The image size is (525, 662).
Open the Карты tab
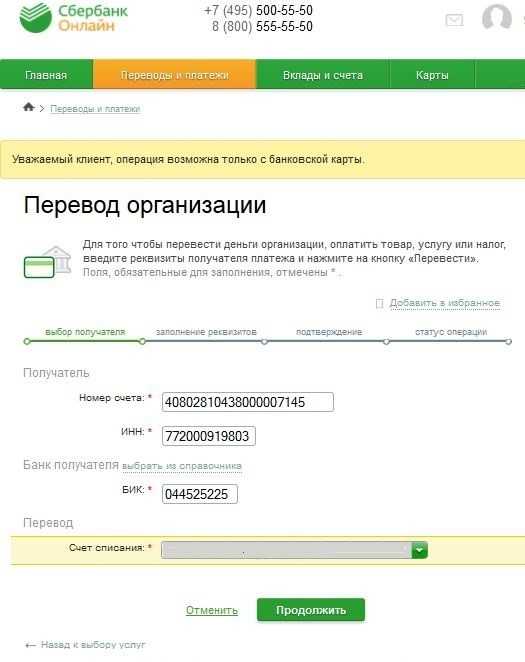[x=432, y=75]
